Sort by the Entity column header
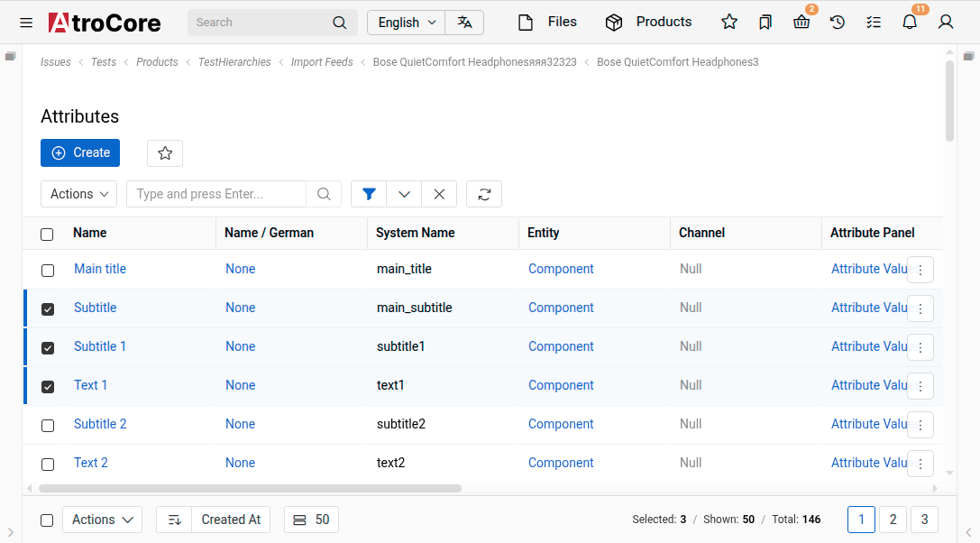This screenshot has width=980, height=543. point(543,233)
